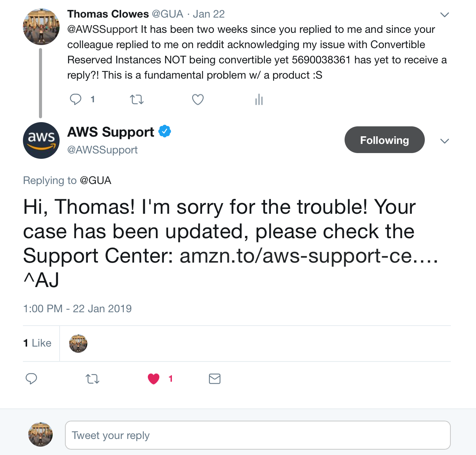Focus the Tweet your reply field
The image size is (476, 455).
pyautogui.click(x=258, y=435)
